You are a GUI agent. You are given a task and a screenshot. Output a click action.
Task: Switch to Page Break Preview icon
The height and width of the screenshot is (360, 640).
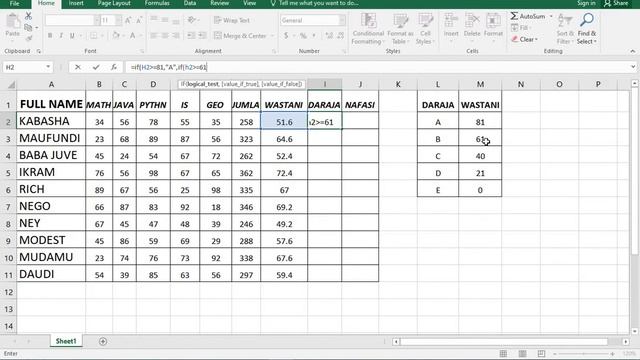[541, 353]
